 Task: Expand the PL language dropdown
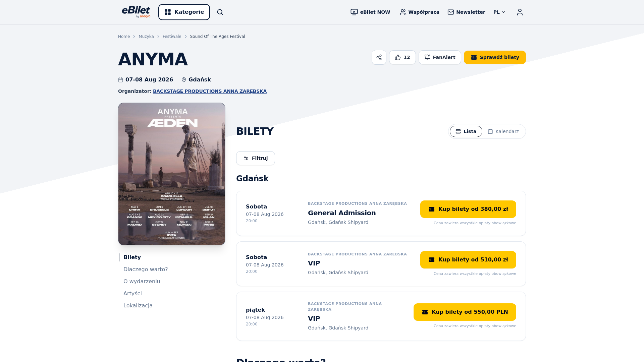click(499, 12)
